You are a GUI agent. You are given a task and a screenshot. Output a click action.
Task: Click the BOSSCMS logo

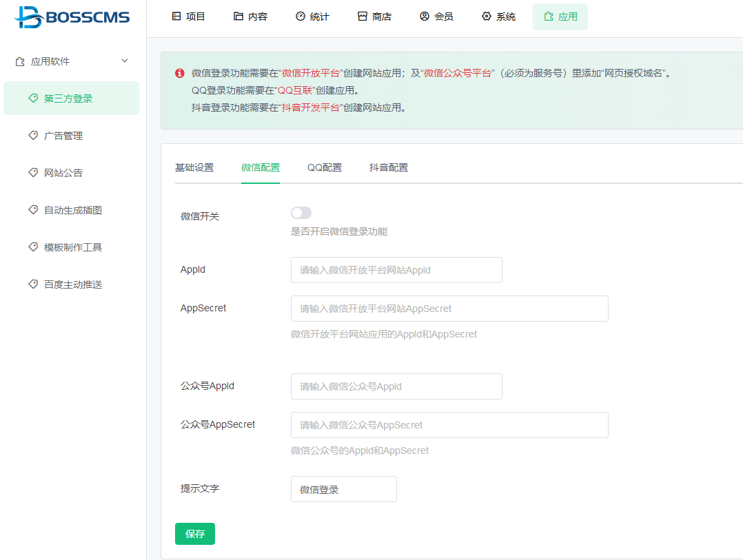(72, 17)
